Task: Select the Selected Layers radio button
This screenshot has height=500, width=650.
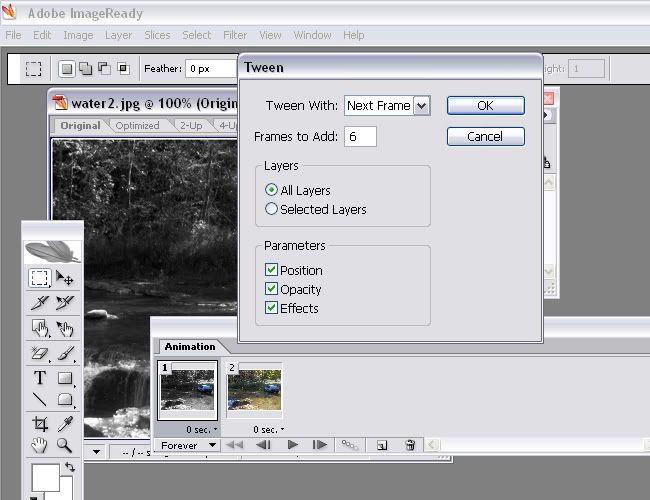Action: coord(271,209)
